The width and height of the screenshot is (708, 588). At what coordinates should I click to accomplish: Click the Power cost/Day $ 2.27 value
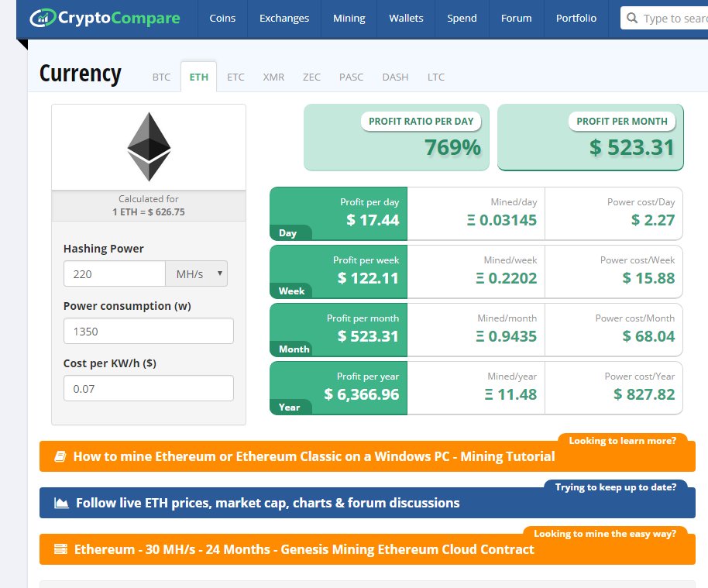[653, 220]
